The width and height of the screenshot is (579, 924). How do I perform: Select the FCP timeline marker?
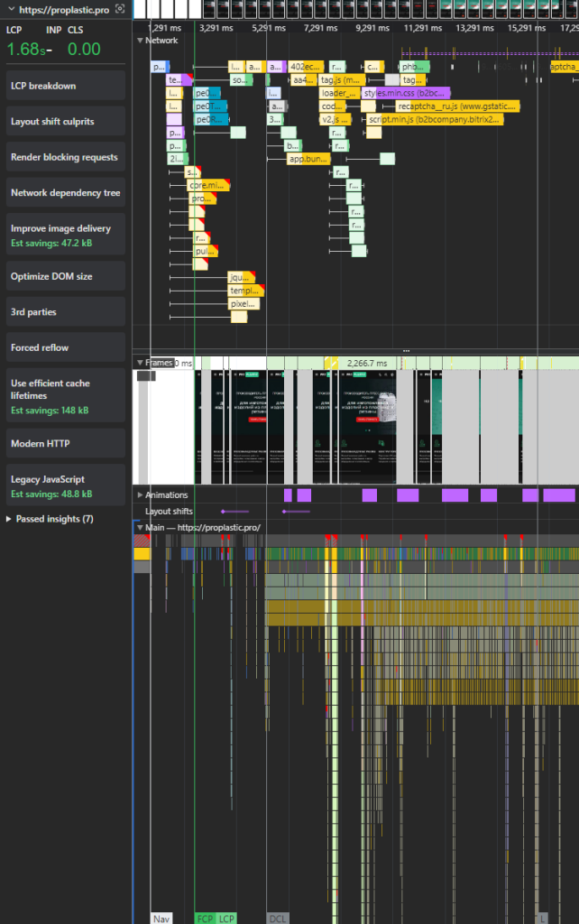[x=205, y=918]
